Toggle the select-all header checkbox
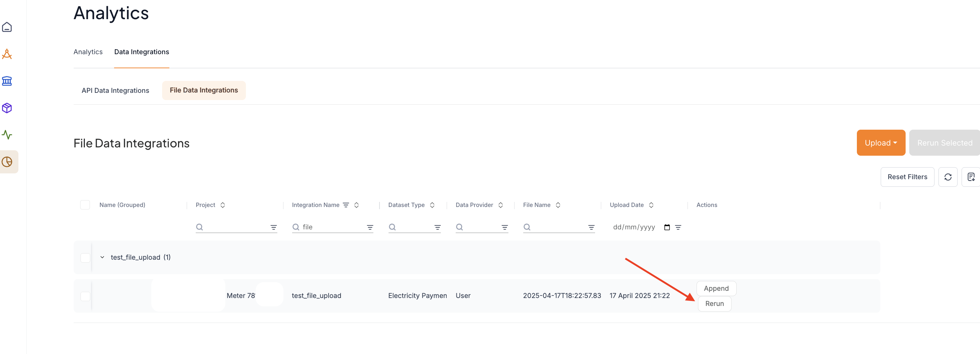Image resolution: width=980 pixels, height=354 pixels. pos(85,205)
